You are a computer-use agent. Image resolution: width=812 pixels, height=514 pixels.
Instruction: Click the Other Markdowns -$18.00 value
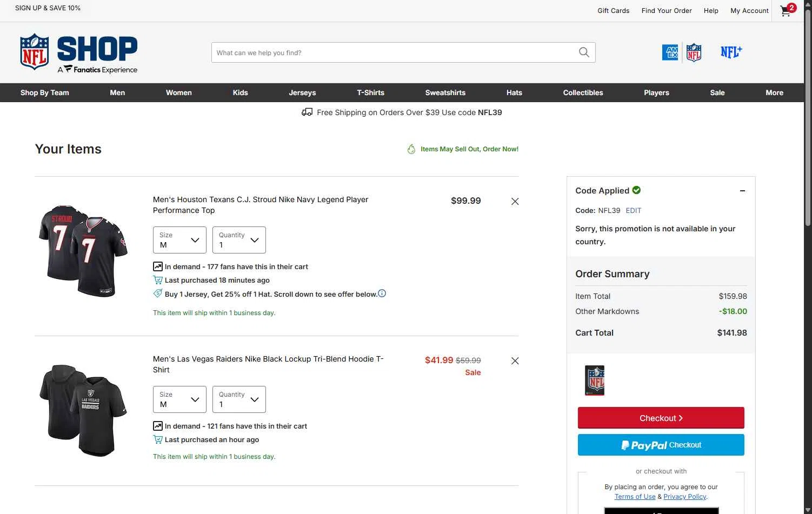(x=733, y=311)
